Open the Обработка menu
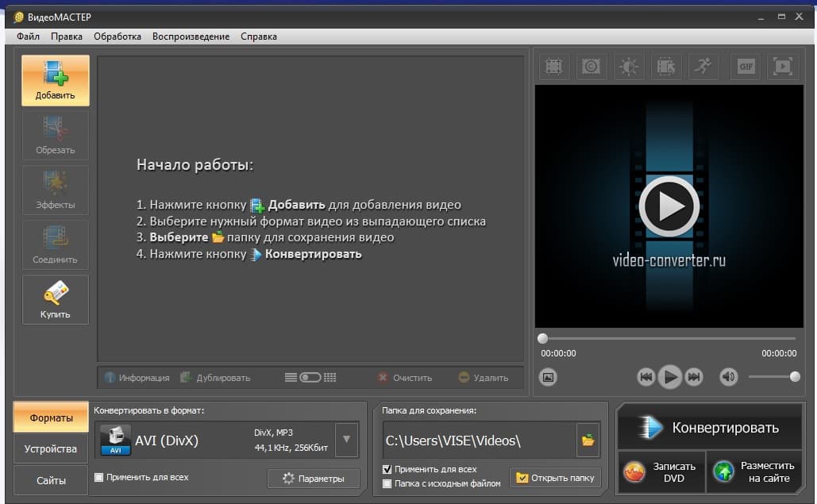 [118, 37]
